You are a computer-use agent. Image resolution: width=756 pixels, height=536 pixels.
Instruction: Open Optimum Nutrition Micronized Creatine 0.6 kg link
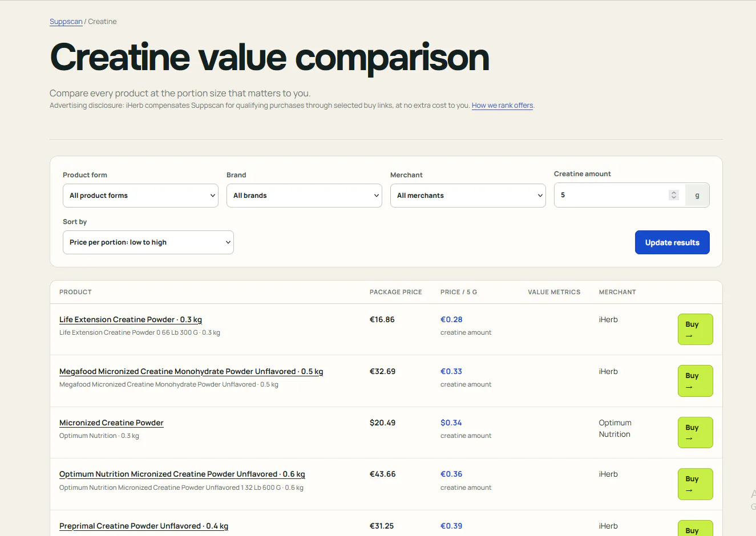(182, 474)
